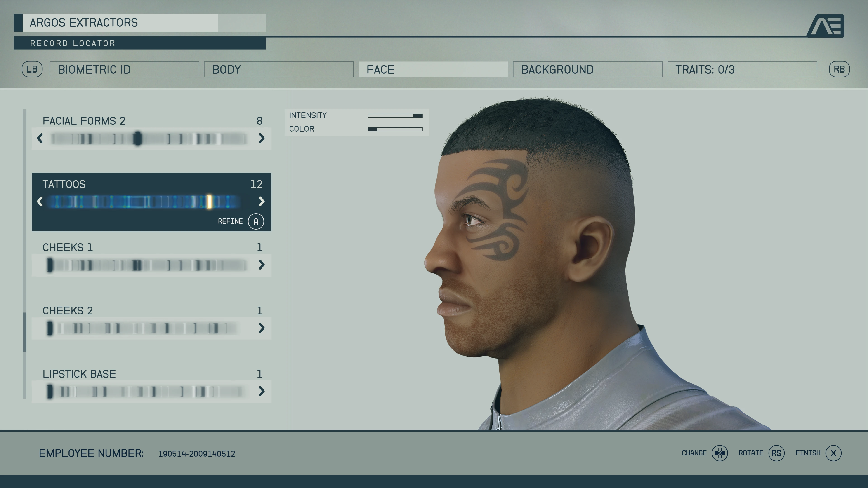Click the X Finish icon
Screen dimensions: 868x488
[x=833, y=453]
